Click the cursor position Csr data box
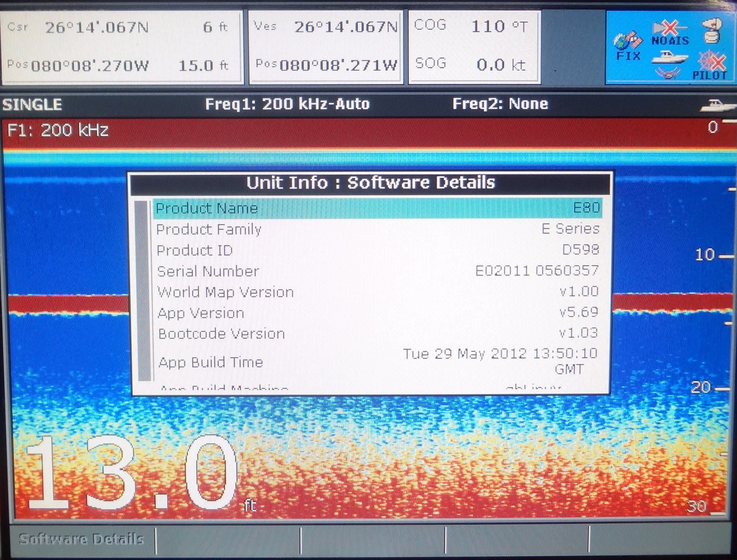 (x=122, y=47)
